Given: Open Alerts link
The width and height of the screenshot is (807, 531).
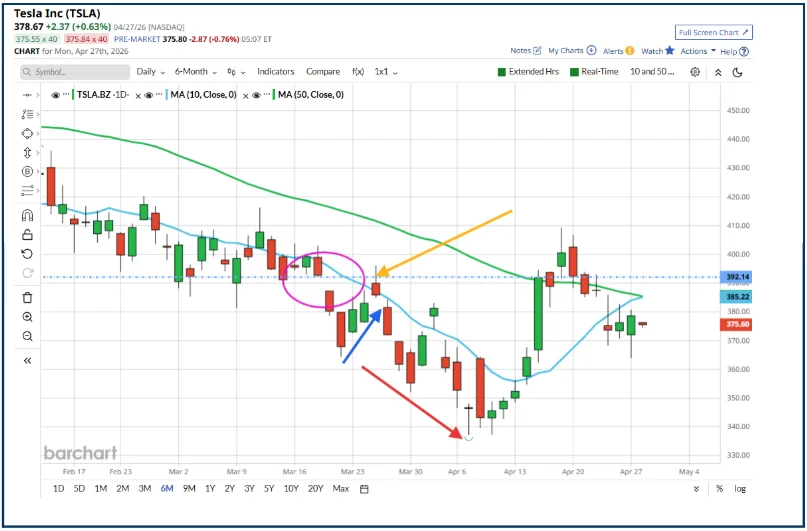Looking at the screenshot, I should pyautogui.click(x=619, y=51).
